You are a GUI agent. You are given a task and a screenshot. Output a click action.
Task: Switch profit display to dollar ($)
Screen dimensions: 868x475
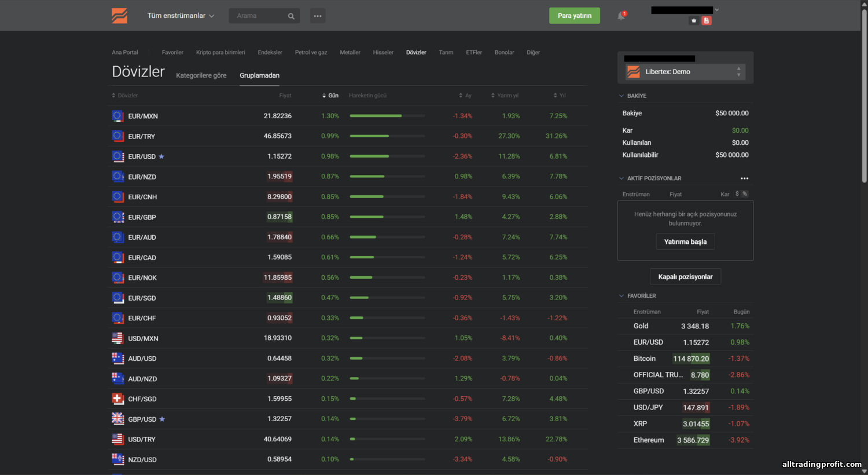click(x=737, y=194)
